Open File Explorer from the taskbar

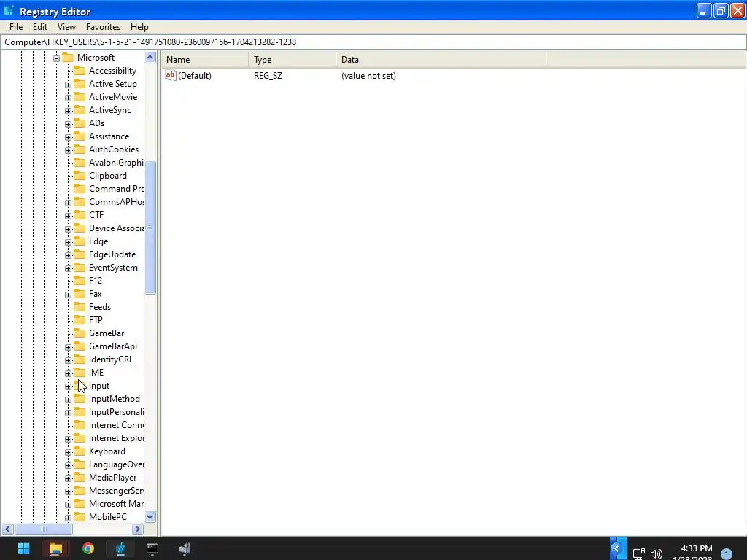click(55, 548)
